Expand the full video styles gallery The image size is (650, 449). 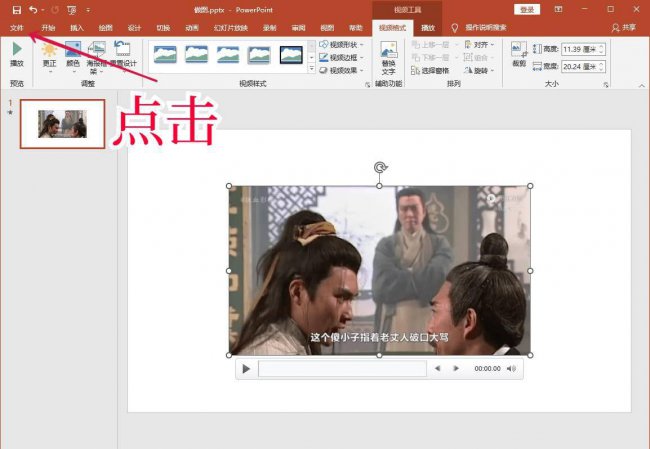pos(312,69)
